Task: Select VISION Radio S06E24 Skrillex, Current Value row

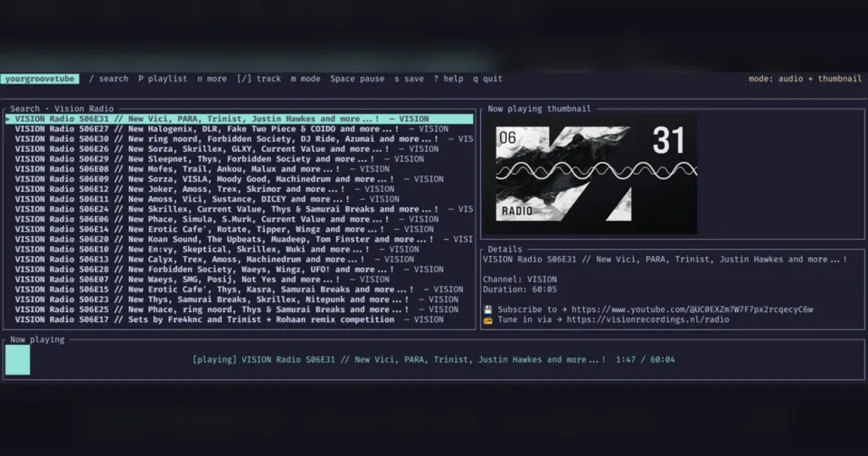Action: point(239,209)
